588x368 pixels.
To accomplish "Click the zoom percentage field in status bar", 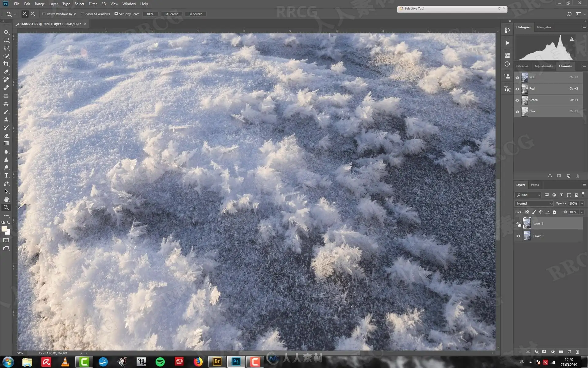I will pos(20,353).
